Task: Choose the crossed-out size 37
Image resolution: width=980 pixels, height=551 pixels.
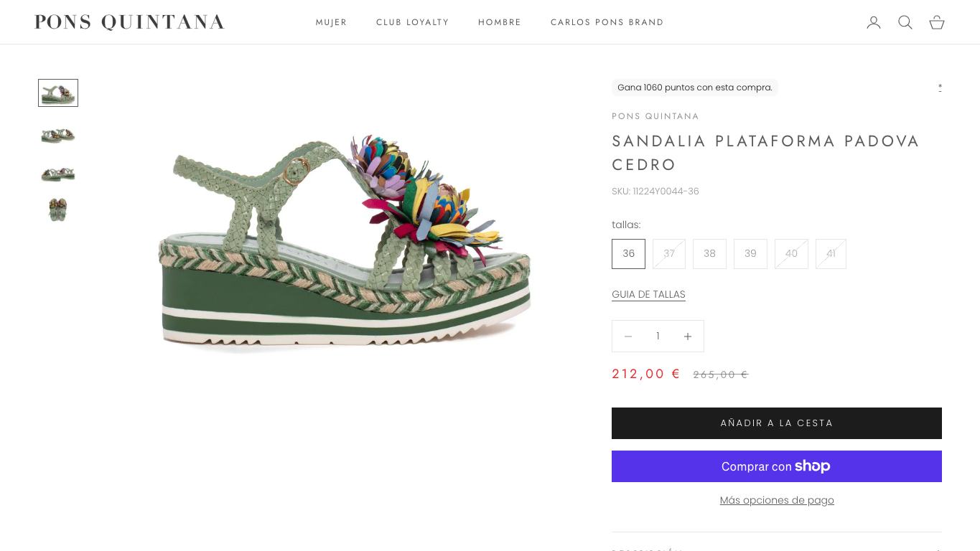Action: [x=669, y=254]
